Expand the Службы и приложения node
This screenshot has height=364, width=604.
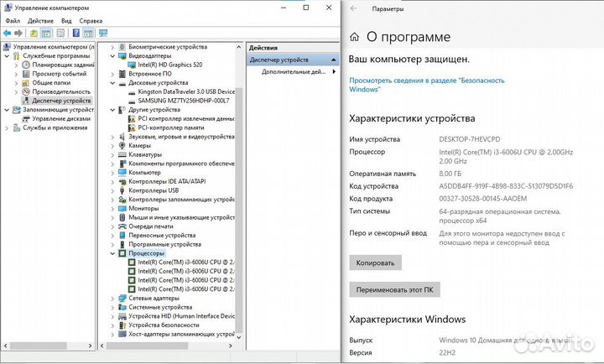click(x=7, y=127)
